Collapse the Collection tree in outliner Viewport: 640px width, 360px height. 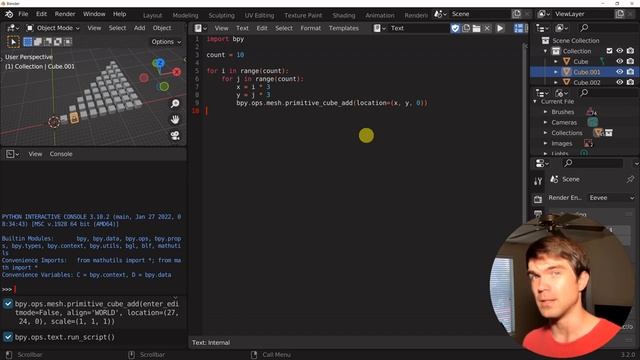545,51
